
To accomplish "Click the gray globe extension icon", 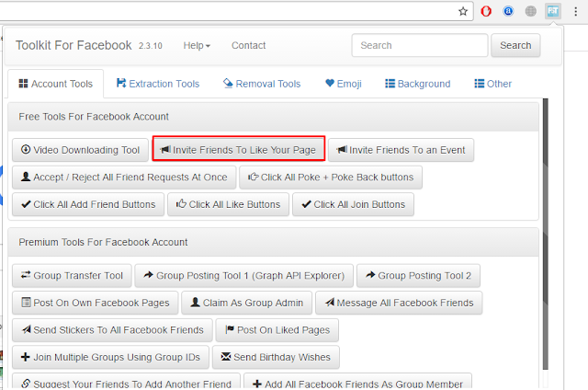I will 531,11.
